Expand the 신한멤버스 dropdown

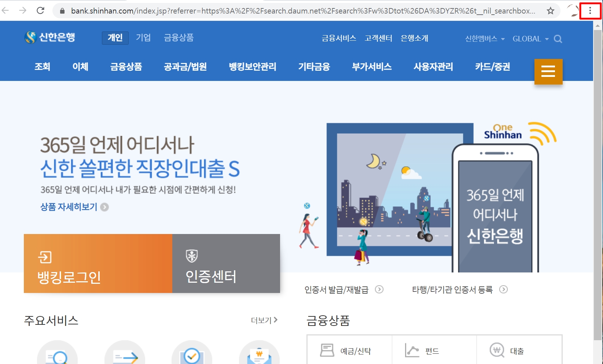tap(485, 39)
